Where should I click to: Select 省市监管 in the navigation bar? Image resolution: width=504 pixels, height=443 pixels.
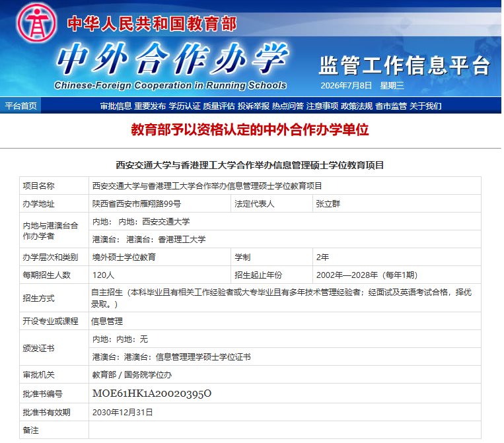(x=391, y=106)
